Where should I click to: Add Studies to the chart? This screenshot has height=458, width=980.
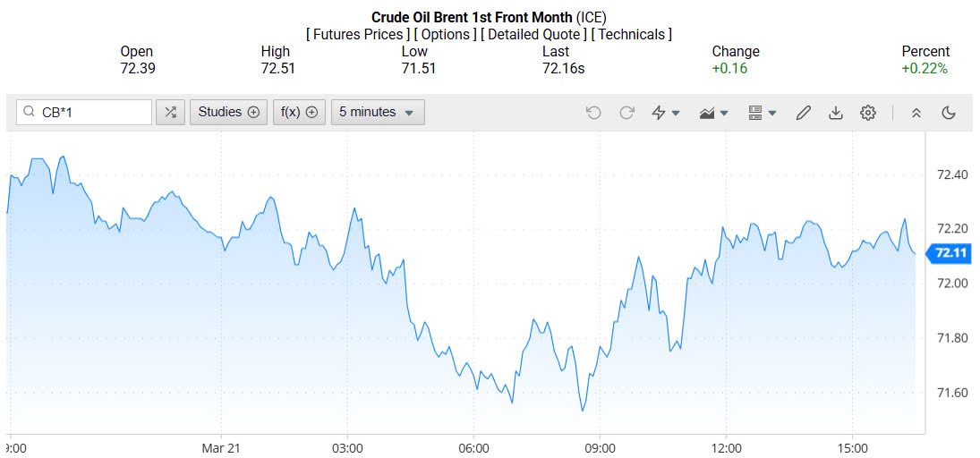(228, 113)
